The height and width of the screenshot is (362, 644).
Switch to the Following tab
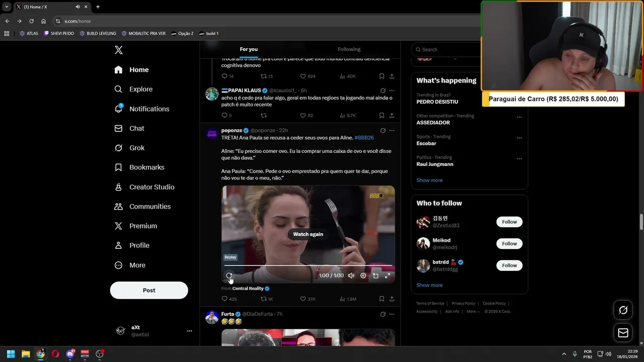pyautogui.click(x=349, y=49)
